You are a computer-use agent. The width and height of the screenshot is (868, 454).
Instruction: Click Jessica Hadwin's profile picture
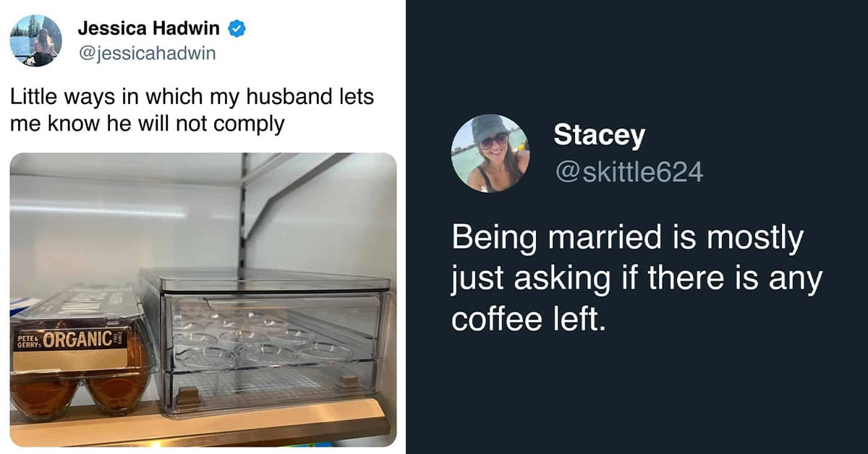(x=36, y=40)
